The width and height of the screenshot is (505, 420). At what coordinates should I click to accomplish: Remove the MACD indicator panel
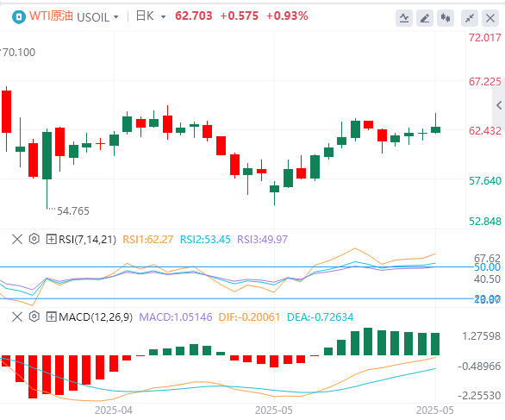17,317
